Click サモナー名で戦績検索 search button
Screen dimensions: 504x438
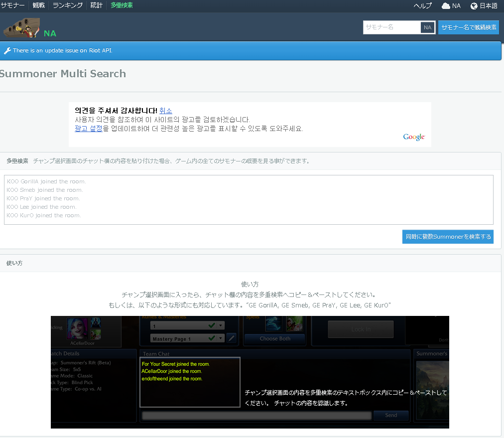tap(469, 27)
